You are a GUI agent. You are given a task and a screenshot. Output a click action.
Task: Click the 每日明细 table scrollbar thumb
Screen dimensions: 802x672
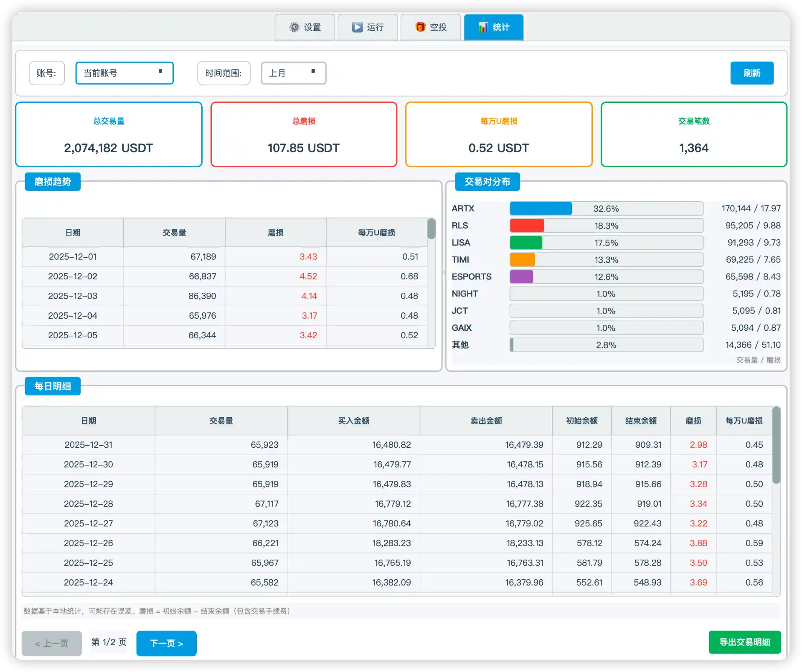click(x=776, y=445)
